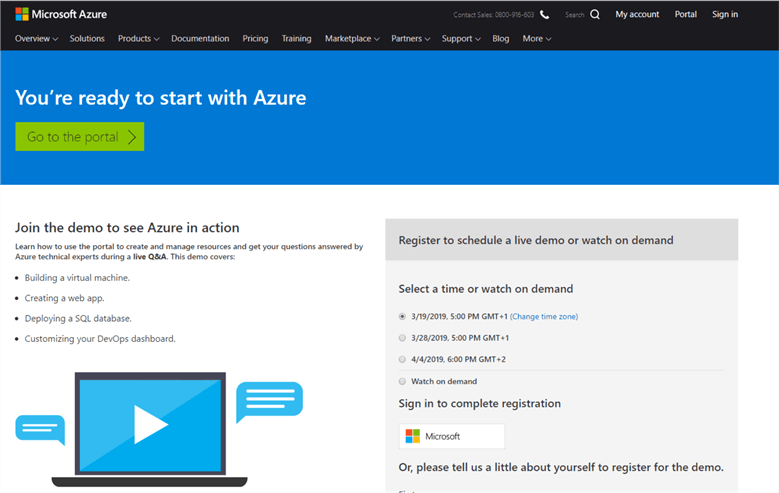779x493 pixels.
Task: Expand the Partners dropdown menu
Action: tap(410, 39)
